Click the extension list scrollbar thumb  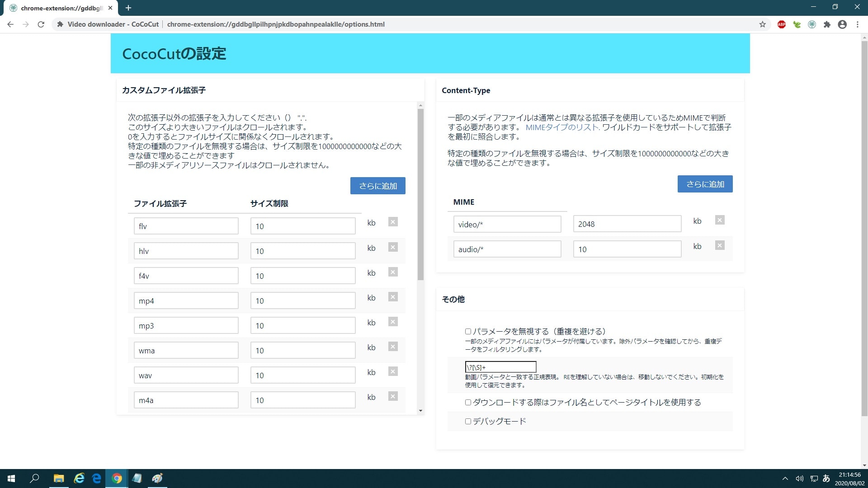(x=420, y=194)
